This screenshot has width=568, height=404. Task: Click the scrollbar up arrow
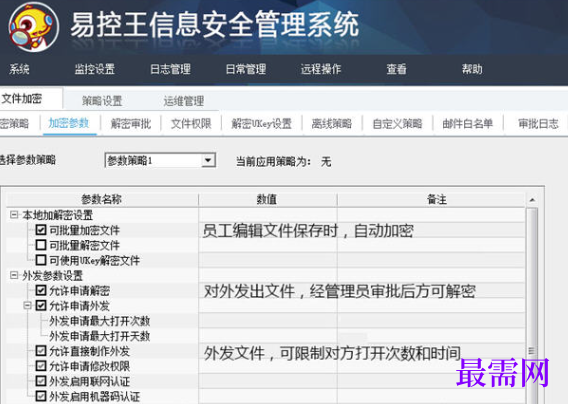532,200
